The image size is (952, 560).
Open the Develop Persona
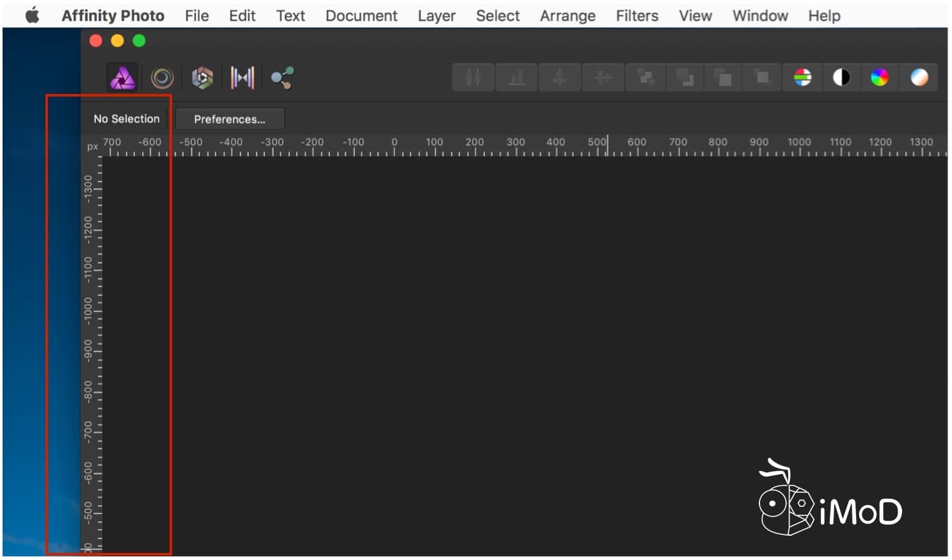(202, 77)
